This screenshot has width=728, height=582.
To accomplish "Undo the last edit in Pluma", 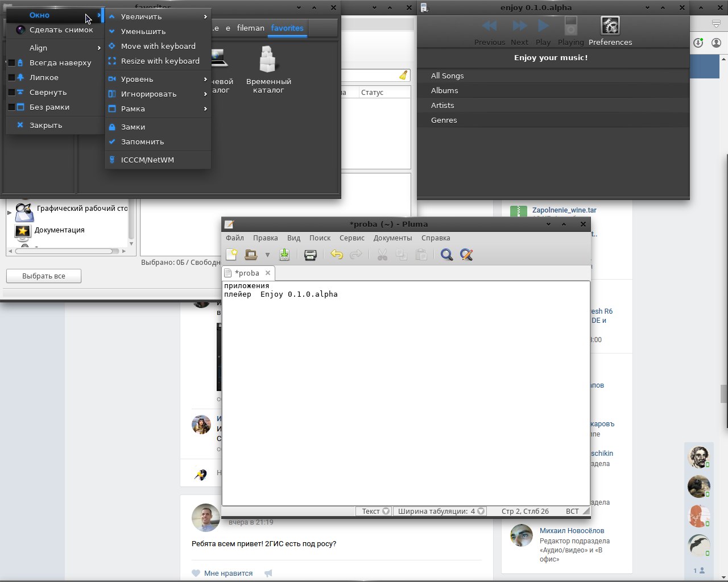I will pyautogui.click(x=337, y=255).
